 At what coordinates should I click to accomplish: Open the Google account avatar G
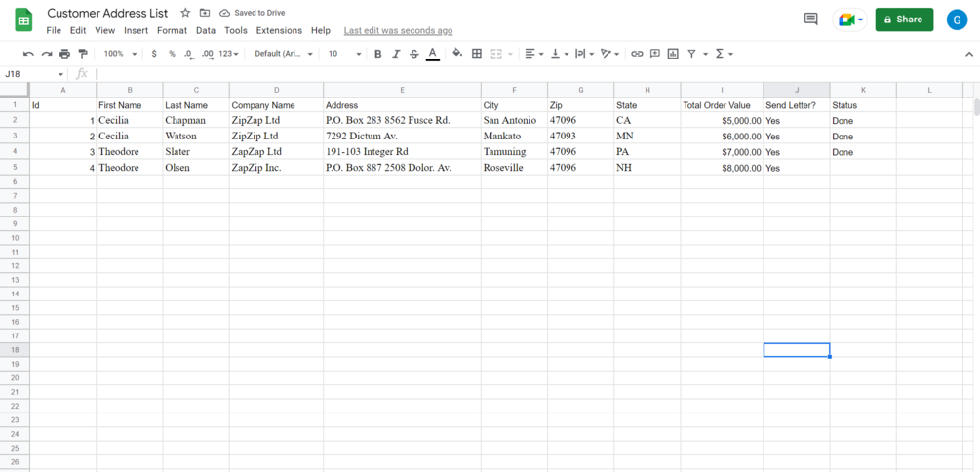957,20
